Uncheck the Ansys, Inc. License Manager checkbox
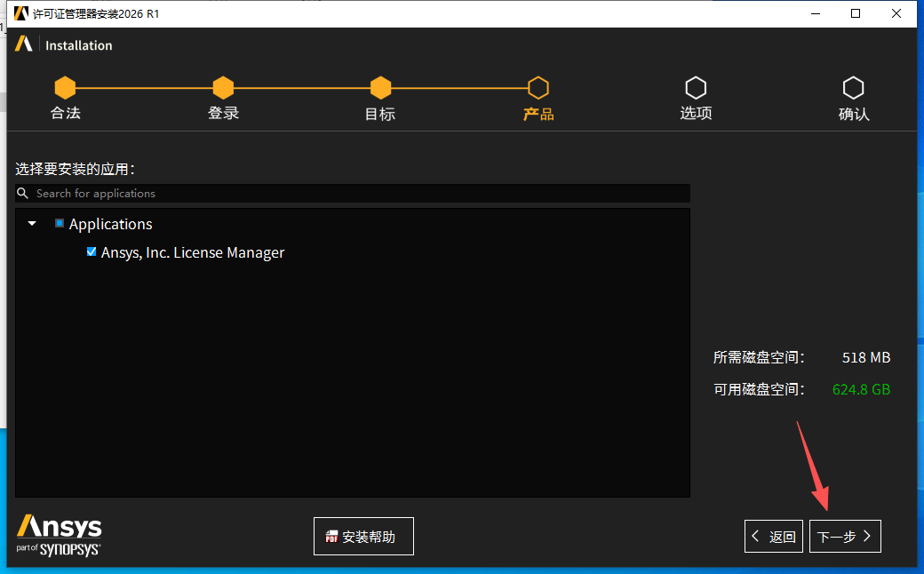The height and width of the screenshot is (574, 924). point(92,252)
